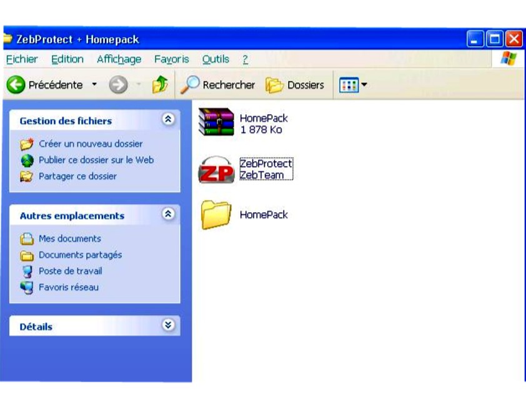Open the Favoris menu

(171, 59)
